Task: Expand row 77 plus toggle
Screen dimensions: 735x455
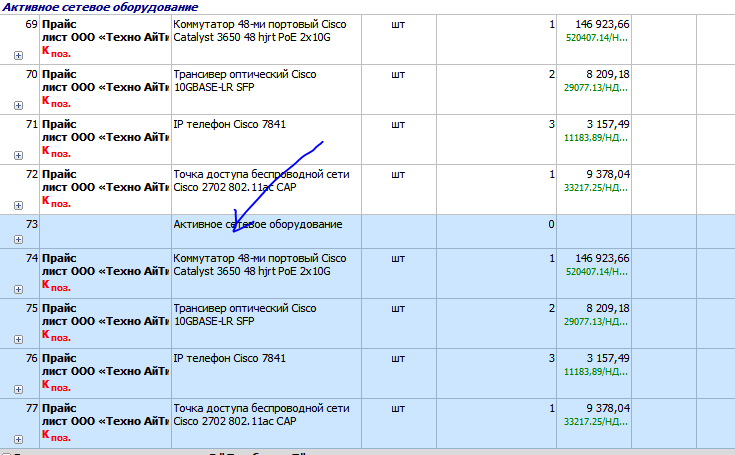Action: (18, 440)
